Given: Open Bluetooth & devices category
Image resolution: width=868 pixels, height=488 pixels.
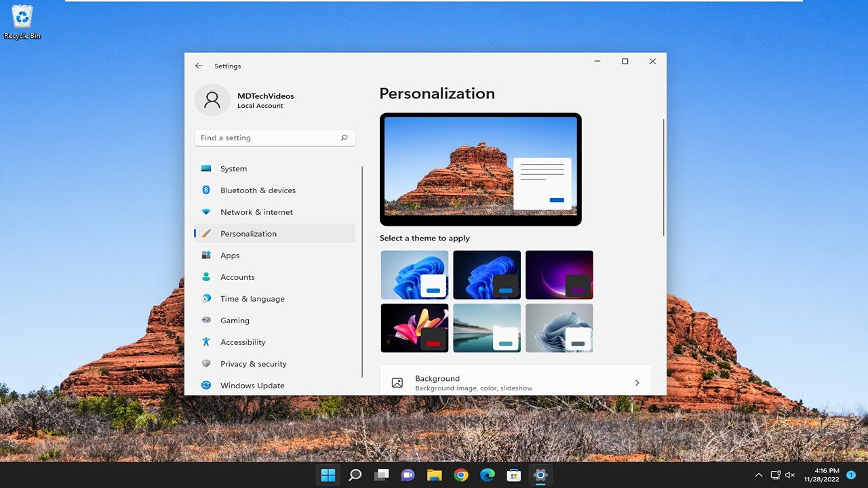Looking at the screenshot, I should [x=275, y=190].
